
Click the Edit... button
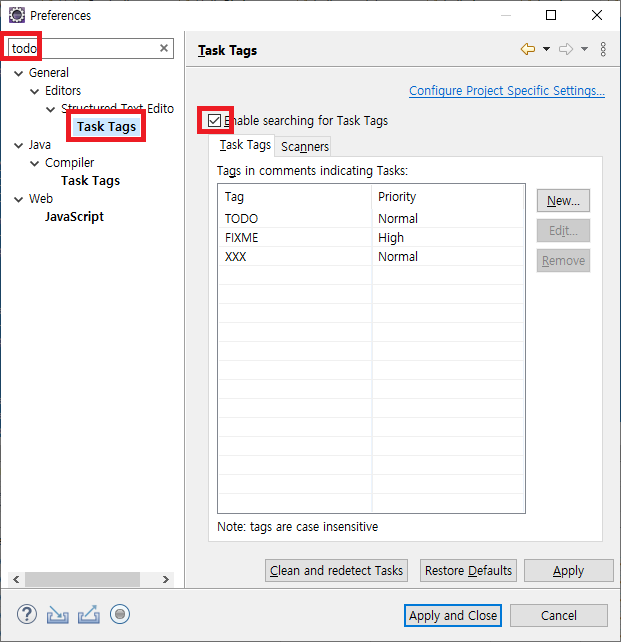[563, 231]
